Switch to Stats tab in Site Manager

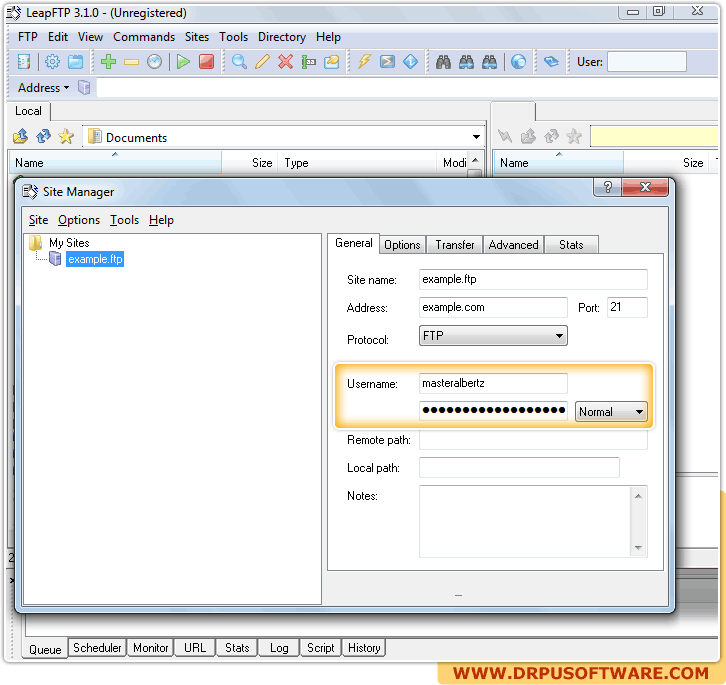coord(571,245)
